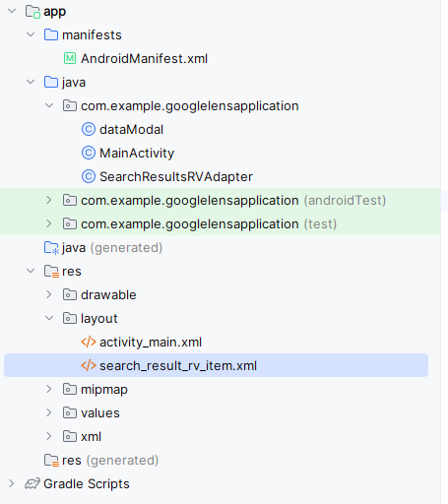Select activity_main.xml layout file
The width and height of the screenshot is (448, 504).
151,343
